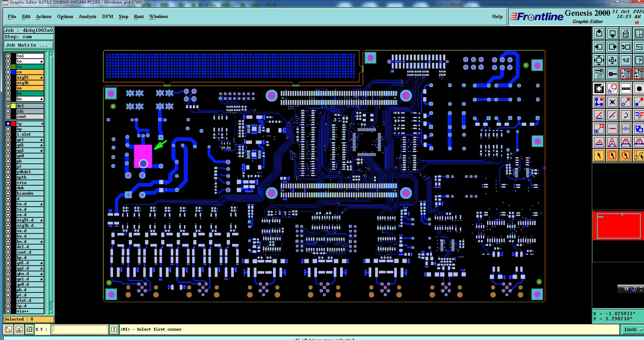Toggle the checkbox for layer sig2t
Screen dimensions: 644x340
click(x=8, y=77)
